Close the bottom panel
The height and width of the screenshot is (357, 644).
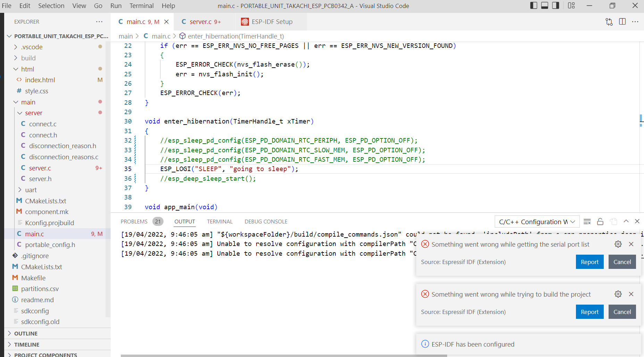637,221
